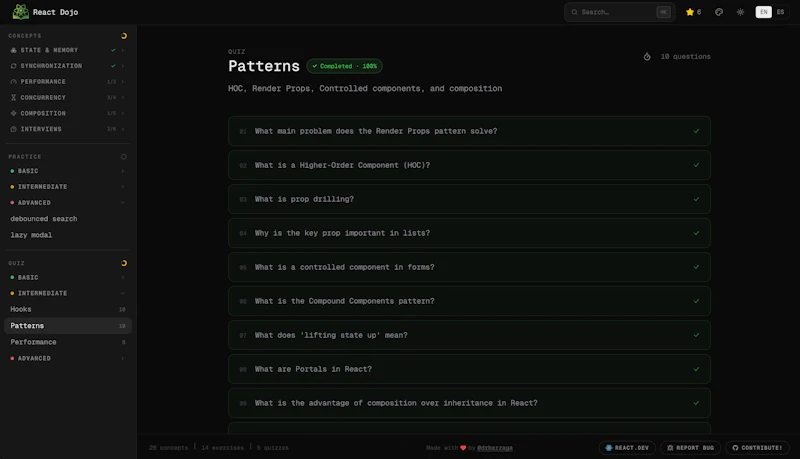Screen dimensions: 800x459
Task: Switch language to EN
Action: coord(763,12)
